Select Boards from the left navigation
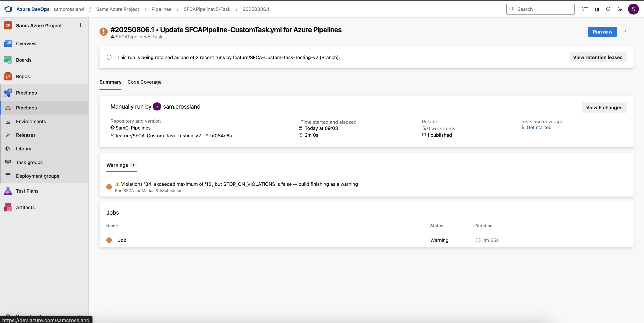The height and width of the screenshot is (323, 644). [23, 60]
